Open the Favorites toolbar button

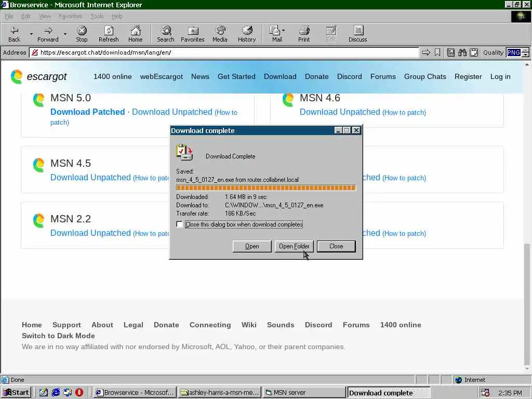tap(193, 34)
